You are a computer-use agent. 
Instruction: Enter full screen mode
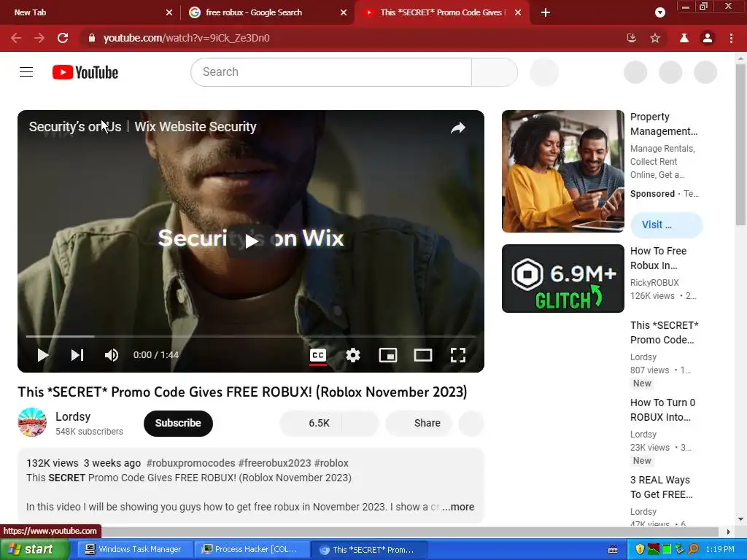click(458, 355)
